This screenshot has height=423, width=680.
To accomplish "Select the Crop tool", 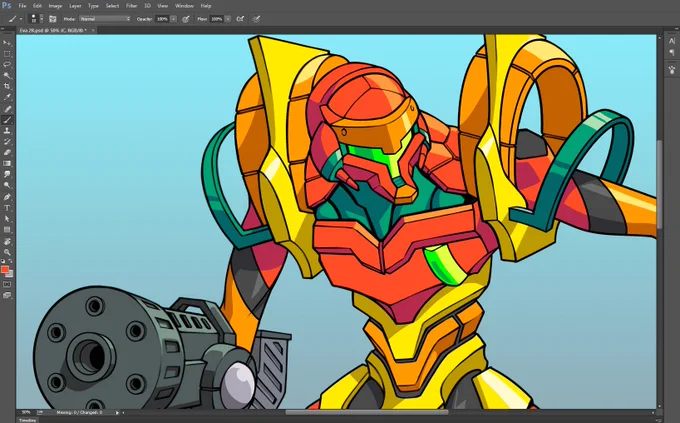I will 7,86.
